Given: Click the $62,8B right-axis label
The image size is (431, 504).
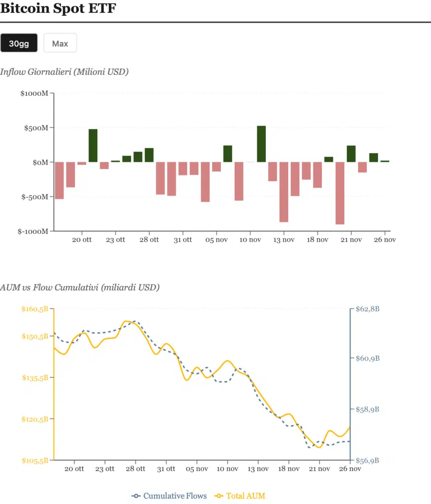Looking at the screenshot, I should [x=367, y=310].
